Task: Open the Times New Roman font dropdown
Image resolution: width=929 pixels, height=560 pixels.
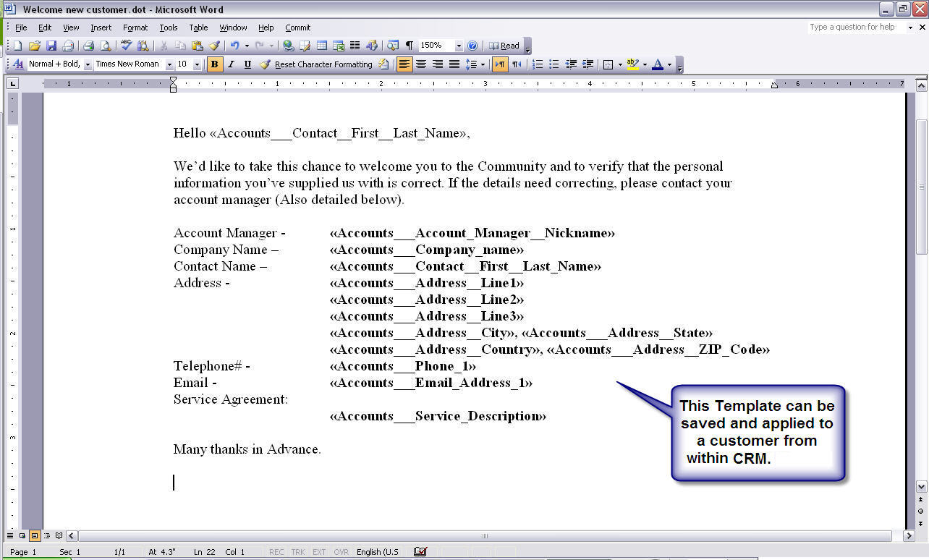Action: pyautogui.click(x=169, y=64)
